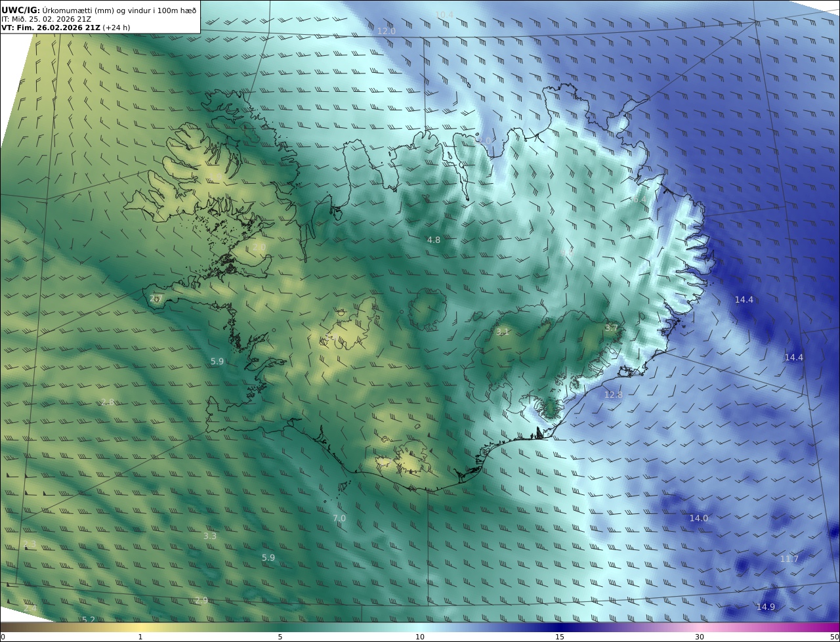
Task: Click the 12.0 value label on the map
Action: click(386, 32)
